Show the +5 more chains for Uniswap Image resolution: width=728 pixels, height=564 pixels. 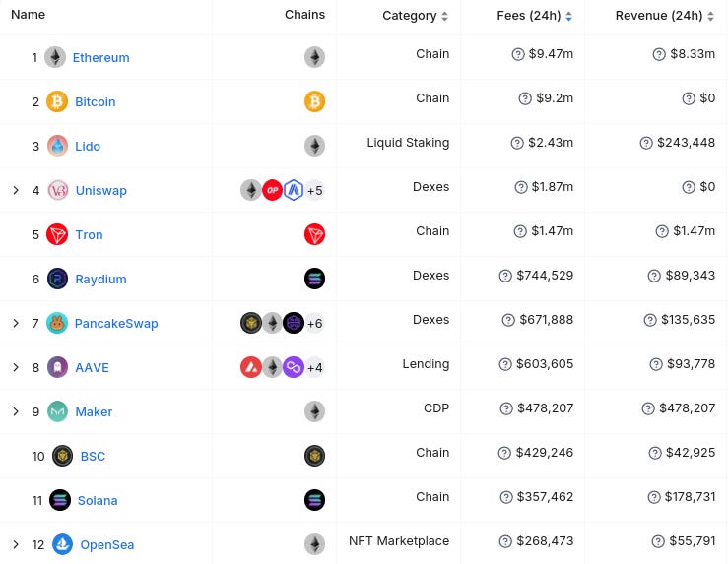315,190
